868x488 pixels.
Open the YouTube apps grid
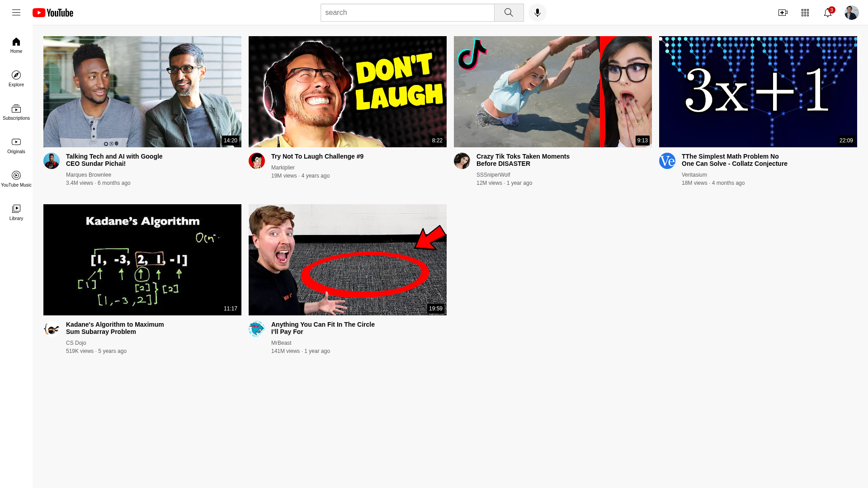click(x=805, y=13)
